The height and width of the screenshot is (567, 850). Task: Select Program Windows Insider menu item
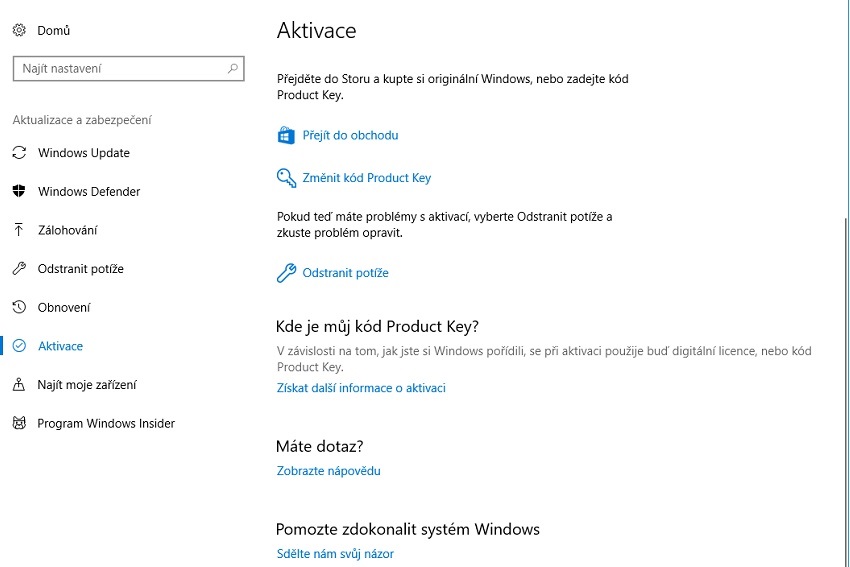click(106, 424)
